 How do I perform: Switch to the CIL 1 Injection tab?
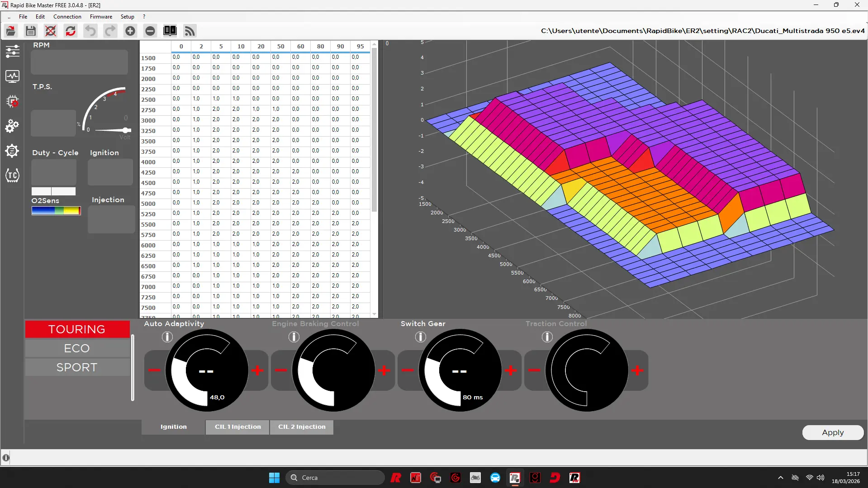[238, 427]
